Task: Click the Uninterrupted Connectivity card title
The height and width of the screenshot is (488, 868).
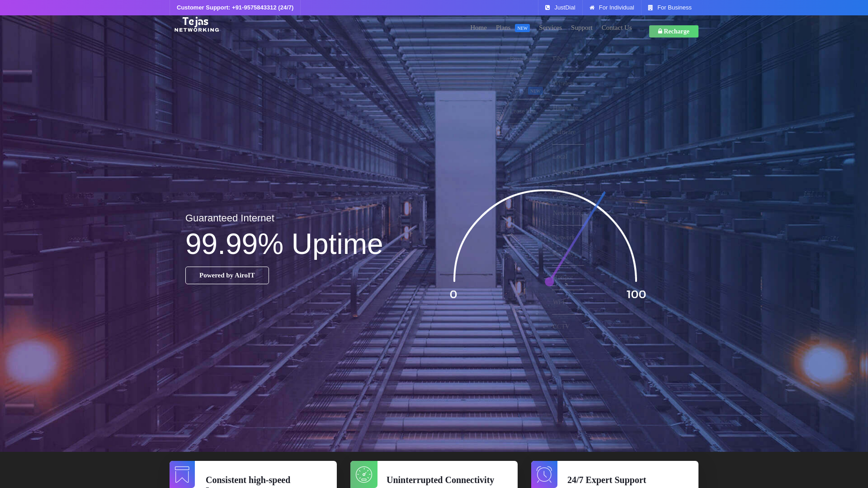Action: tap(440, 480)
